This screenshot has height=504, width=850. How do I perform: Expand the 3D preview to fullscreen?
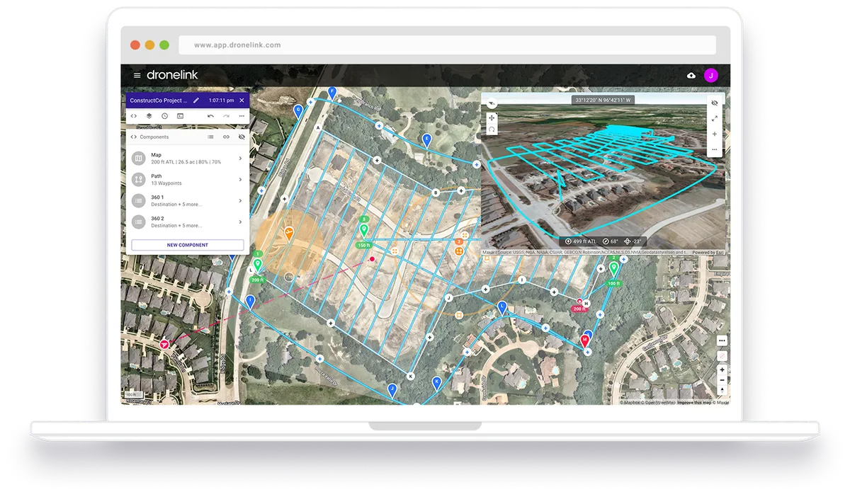[714, 119]
